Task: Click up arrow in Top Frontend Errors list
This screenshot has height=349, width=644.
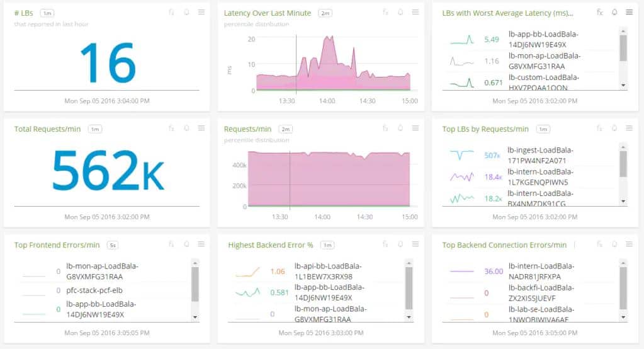Action: pos(195,263)
